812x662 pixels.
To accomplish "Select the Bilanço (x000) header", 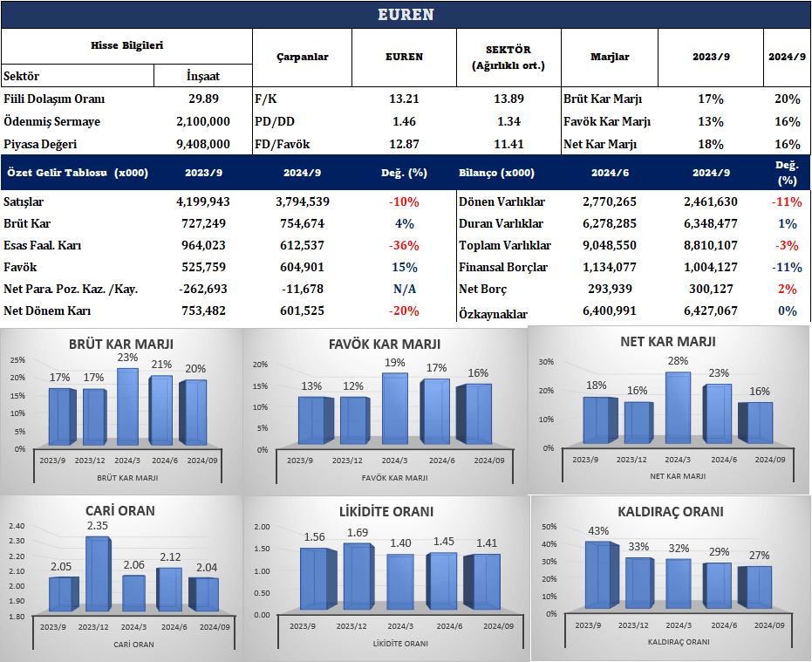I will (496, 173).
